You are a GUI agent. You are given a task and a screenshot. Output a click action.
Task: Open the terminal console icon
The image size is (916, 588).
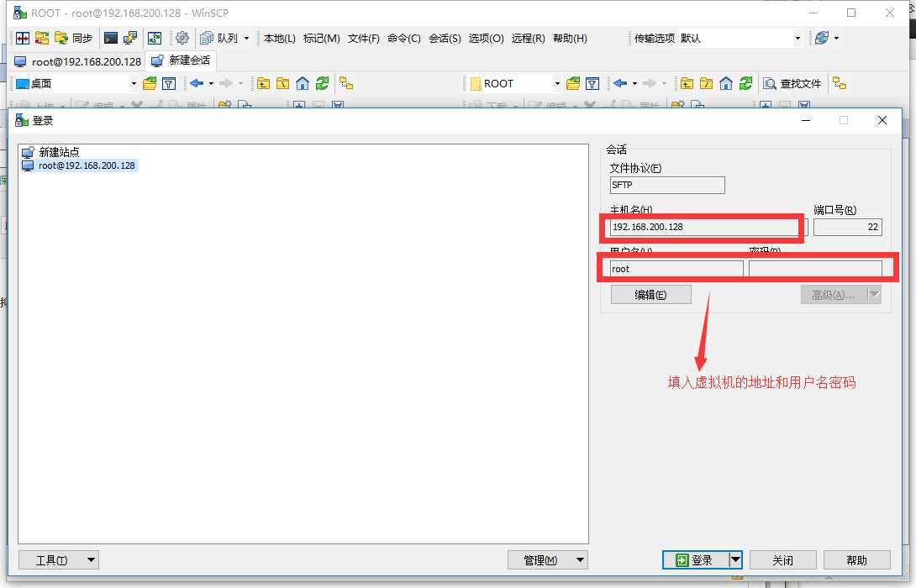[x=111, y=38]
